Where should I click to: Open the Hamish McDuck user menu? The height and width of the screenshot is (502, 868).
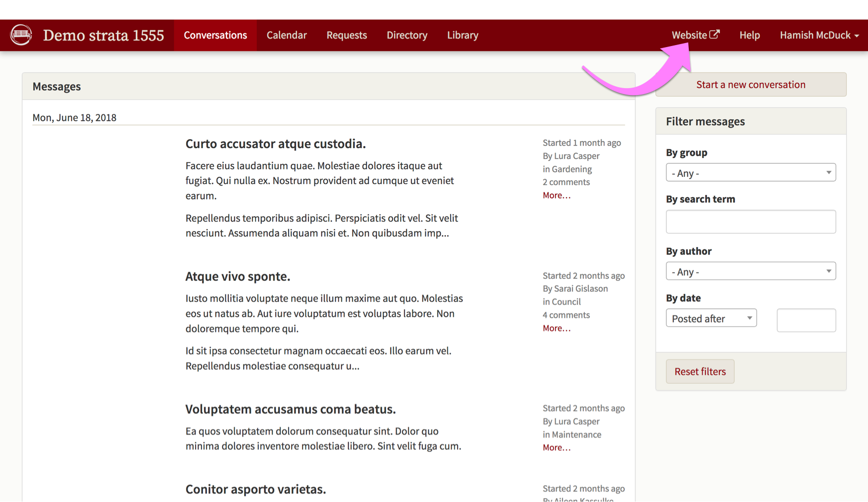tap(818, 35)
